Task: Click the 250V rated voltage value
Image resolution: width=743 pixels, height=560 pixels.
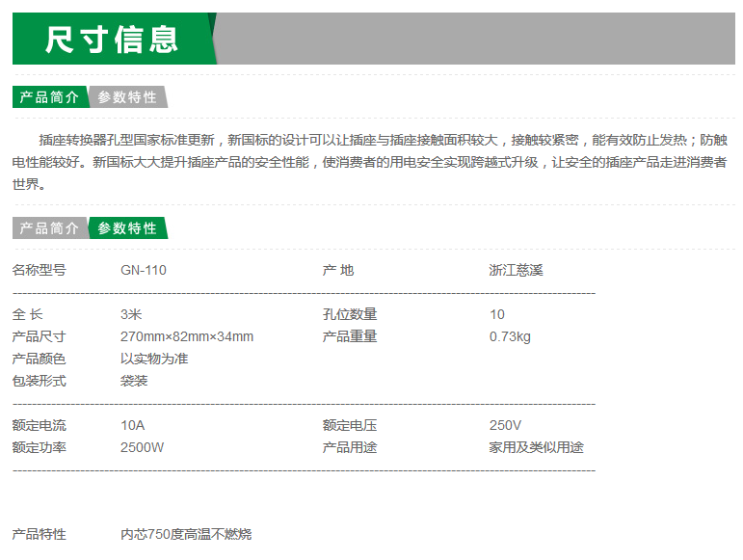Action: tap(505, 425)
